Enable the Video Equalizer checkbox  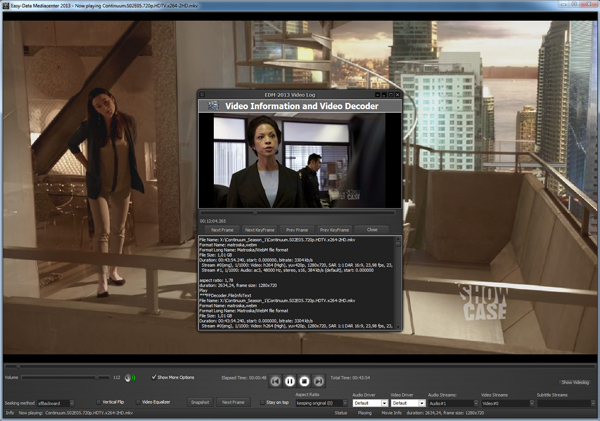138,402
